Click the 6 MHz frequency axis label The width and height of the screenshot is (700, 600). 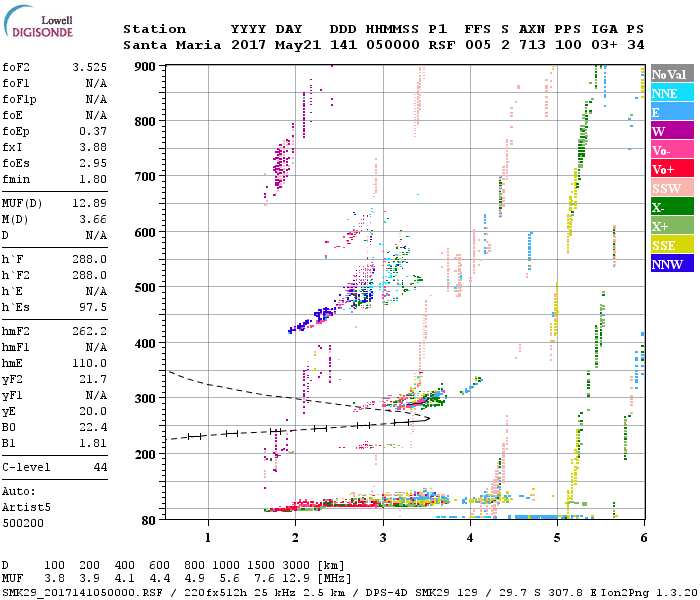point(644,538)
